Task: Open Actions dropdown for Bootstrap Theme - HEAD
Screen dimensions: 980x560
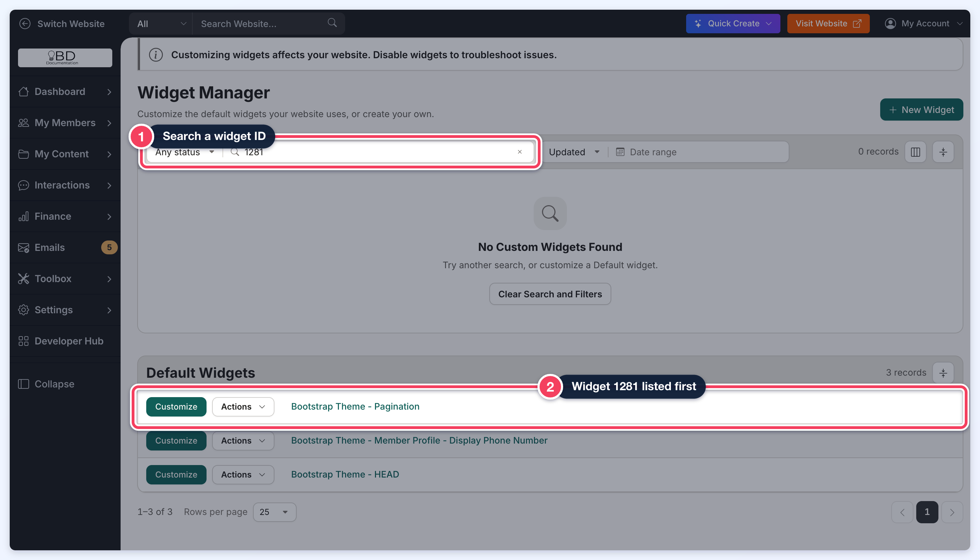Action: pos(243,474)
